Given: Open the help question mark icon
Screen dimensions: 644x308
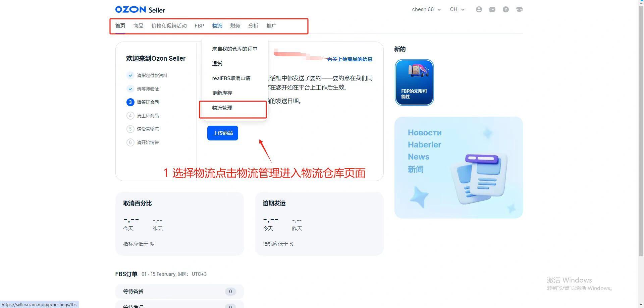Looking at the screenshot, I should [505, 9].
